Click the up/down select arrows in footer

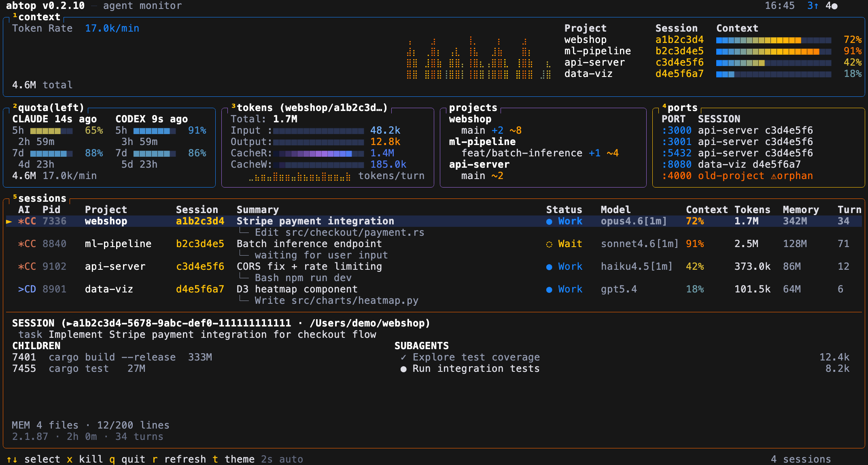(x=12, y=459)
